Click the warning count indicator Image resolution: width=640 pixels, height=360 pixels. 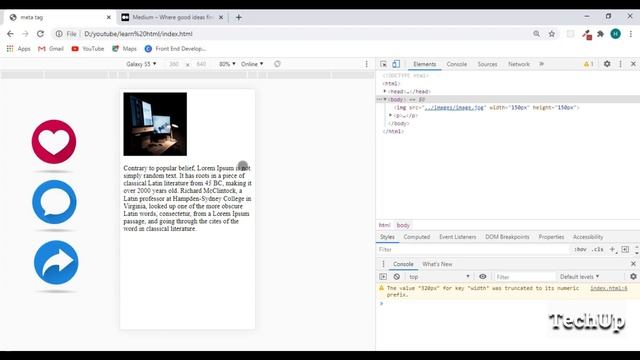(589, 64)
